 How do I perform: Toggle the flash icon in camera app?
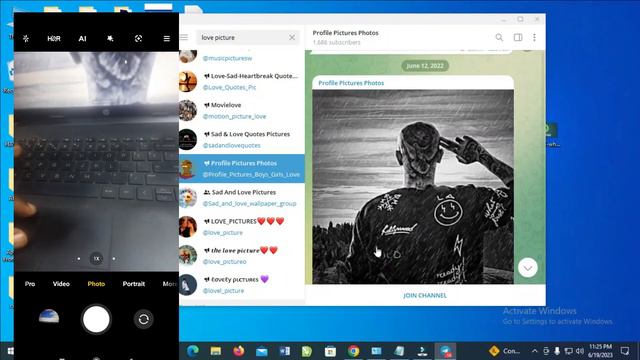[26, 38]
